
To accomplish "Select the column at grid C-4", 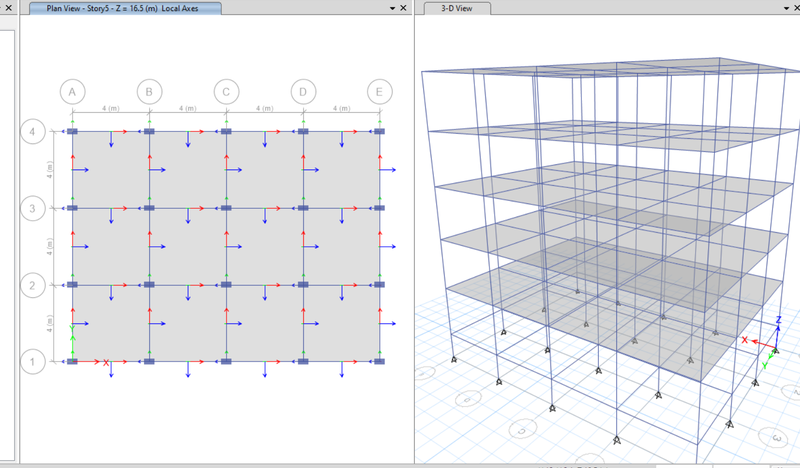I will [226, 131].
